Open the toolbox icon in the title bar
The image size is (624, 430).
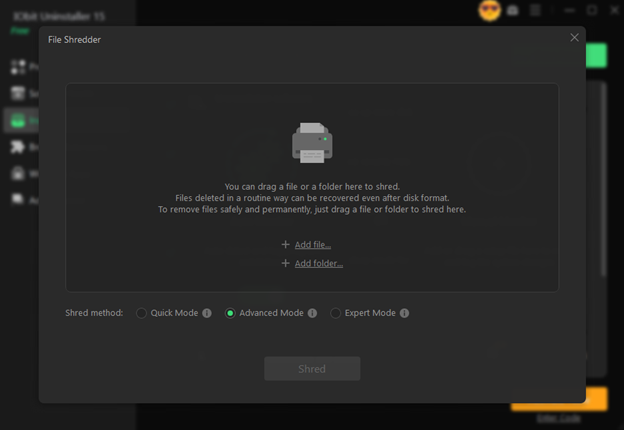pos(513,11)
